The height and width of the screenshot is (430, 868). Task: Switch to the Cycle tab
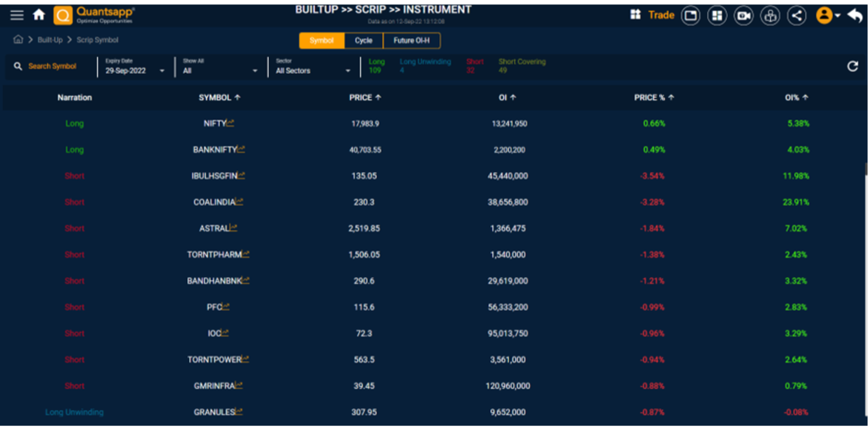click(x=363, y=40)
